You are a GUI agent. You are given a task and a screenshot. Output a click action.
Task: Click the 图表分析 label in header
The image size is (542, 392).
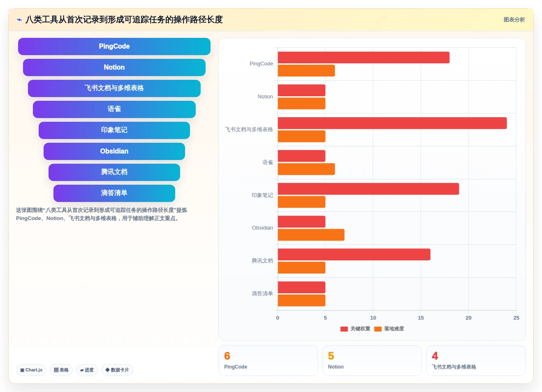514,20
